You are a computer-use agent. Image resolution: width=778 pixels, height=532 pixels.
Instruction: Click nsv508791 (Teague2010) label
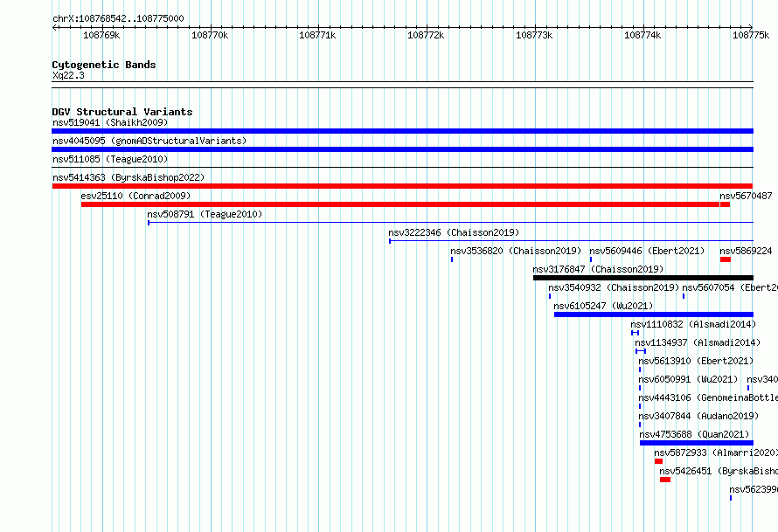click(205, 214)
